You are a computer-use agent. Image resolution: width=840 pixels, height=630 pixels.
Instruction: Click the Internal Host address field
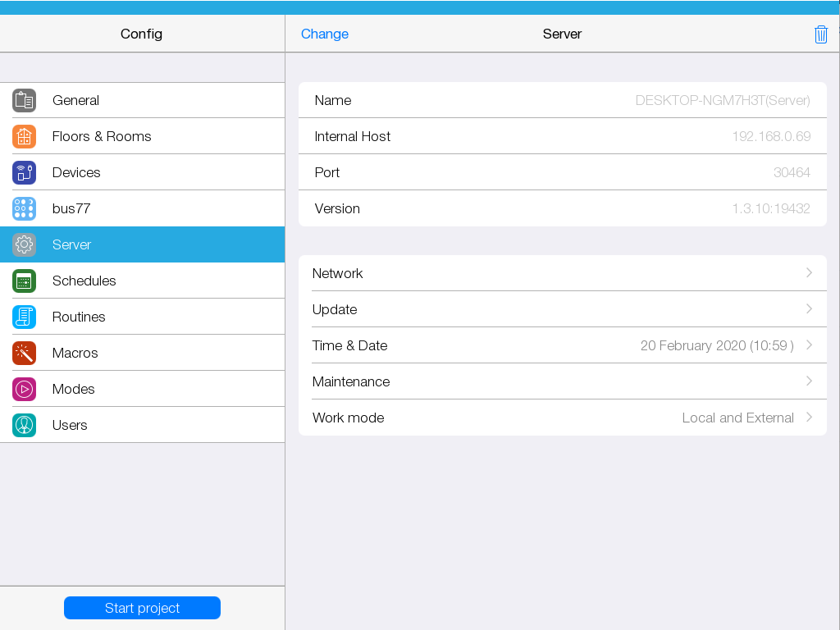pyautogui.click(x=562, y=136)
